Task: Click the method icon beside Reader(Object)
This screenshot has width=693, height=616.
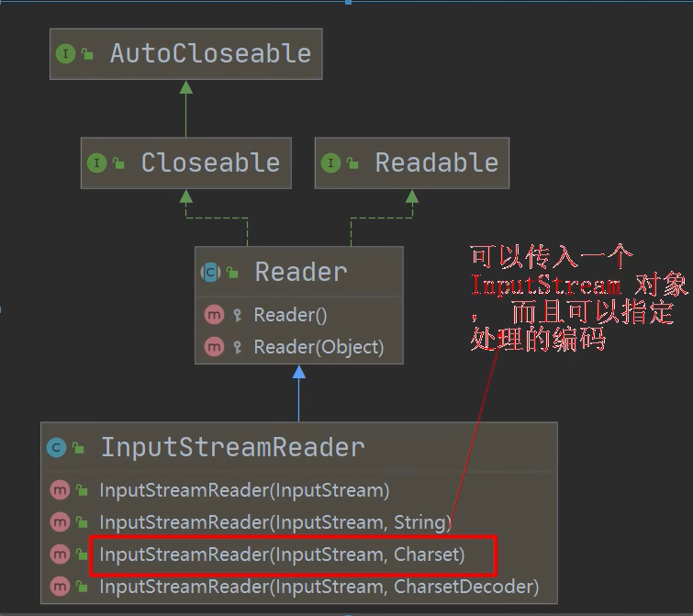Action: point(214,347)
